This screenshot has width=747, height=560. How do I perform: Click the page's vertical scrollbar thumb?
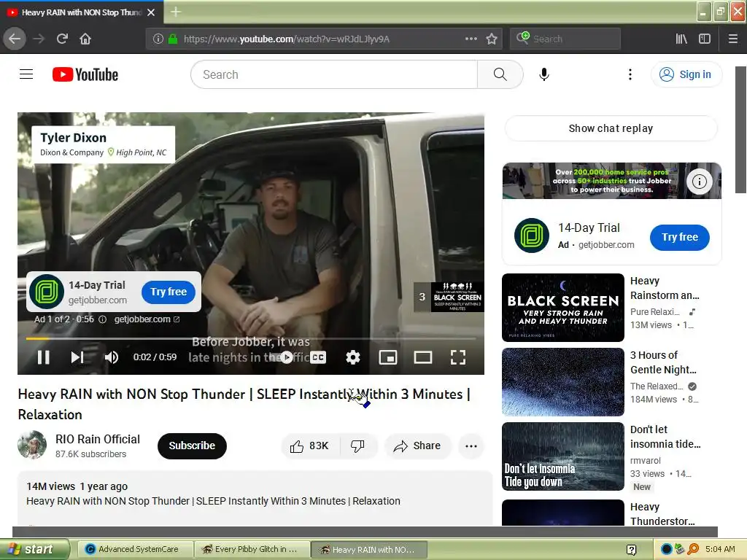click(x=741, y=130)
